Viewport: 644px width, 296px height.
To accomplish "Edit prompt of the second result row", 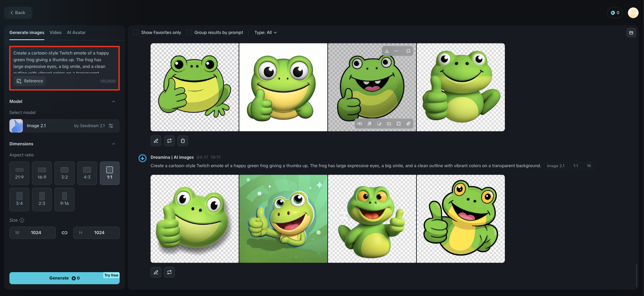I will pos(156,272).
